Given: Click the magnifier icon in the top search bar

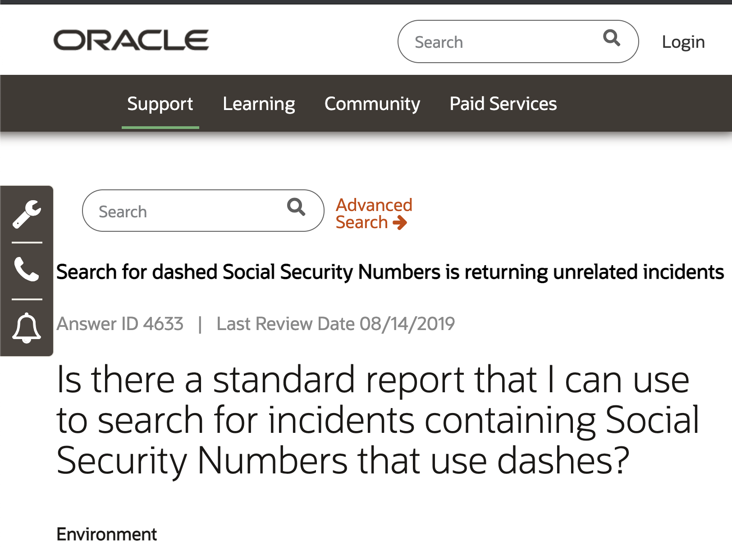Looking at the screenshot, I should [x=611, y=38].
